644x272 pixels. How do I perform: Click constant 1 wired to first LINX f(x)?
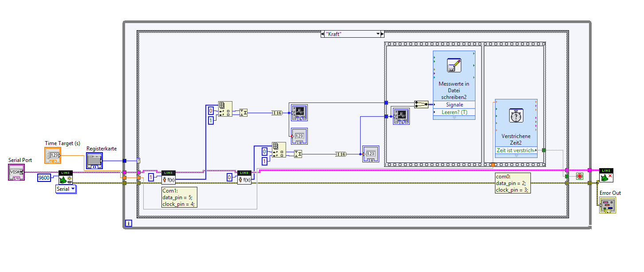point(151,177)
